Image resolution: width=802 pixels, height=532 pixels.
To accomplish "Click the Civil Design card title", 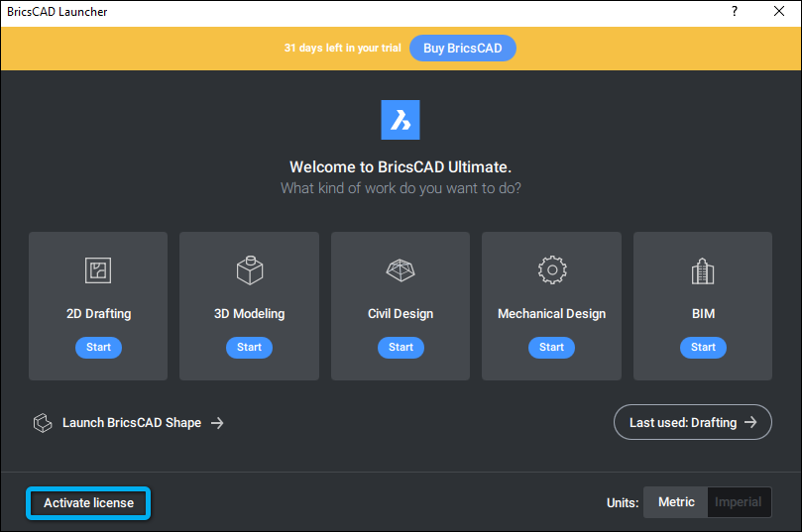I will pyautogui.click(x=401, y=314).
